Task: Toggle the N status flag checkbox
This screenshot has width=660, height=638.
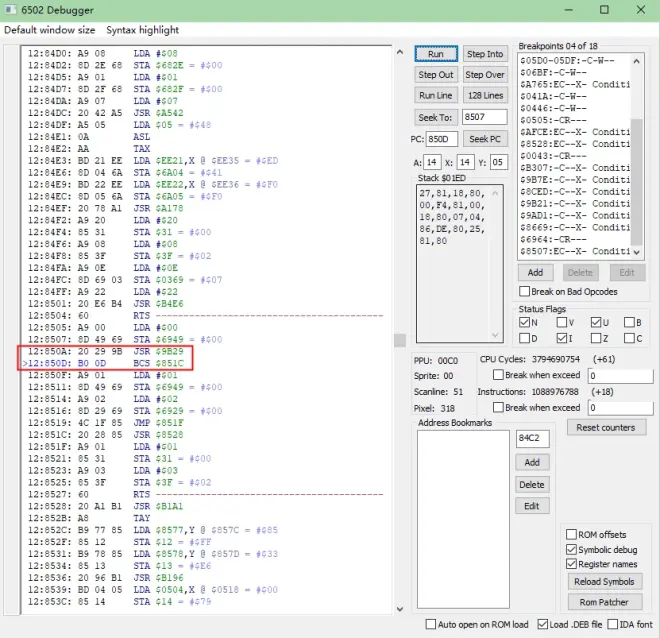Action: coord(526,323)
